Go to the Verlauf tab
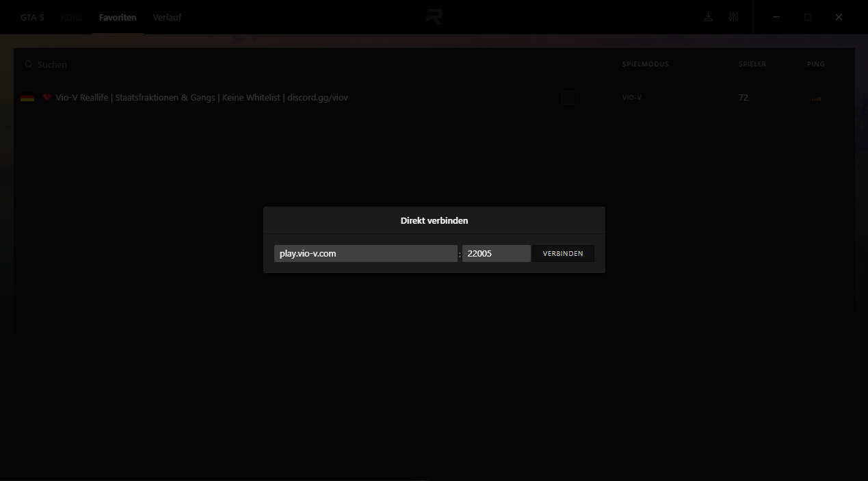Viewport: 868px width, 481px height. [167, 17]
